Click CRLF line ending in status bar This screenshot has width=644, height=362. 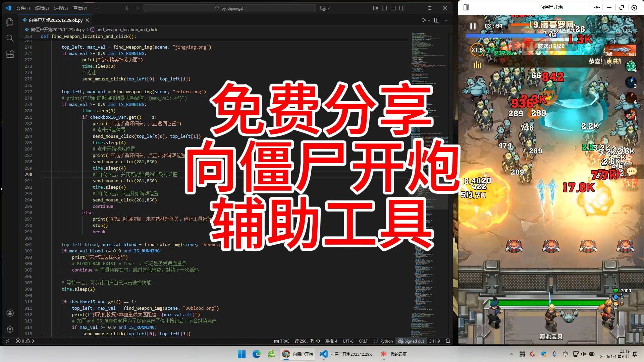[363, 341]
